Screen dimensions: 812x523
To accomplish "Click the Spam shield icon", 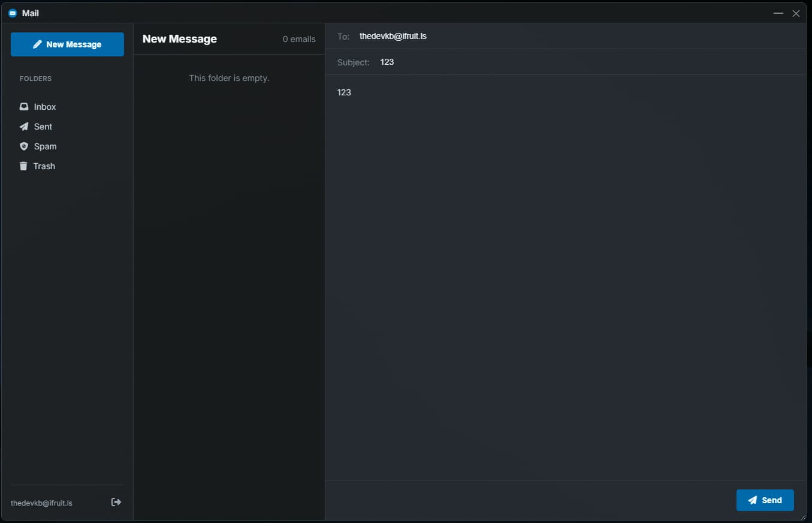I will (24, 146).
